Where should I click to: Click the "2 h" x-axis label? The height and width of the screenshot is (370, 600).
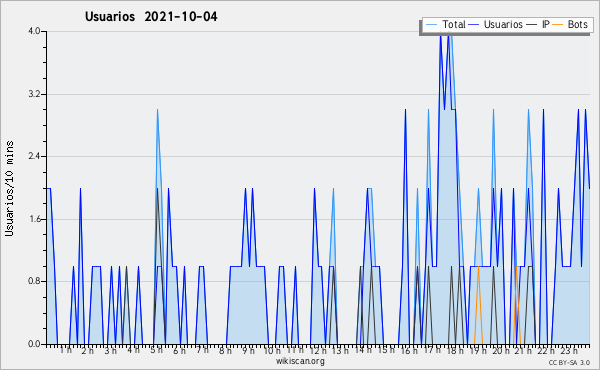pos(88,351)
